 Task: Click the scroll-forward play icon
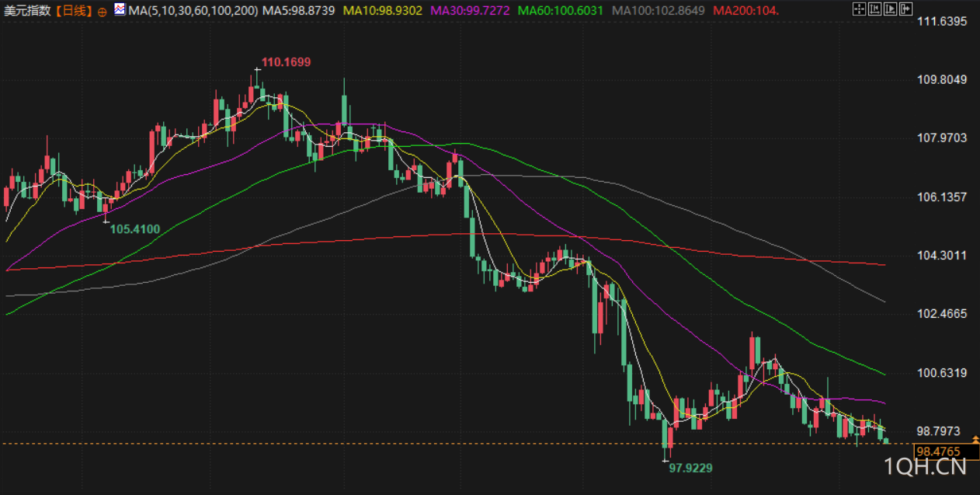890,9
